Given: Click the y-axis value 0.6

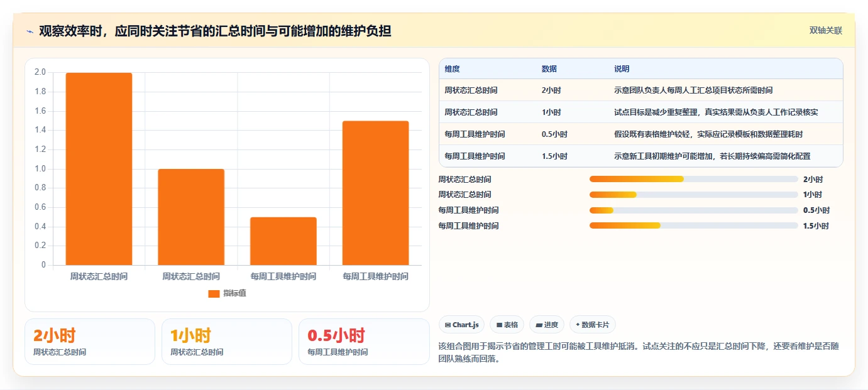Looking at the screenshot, I should tap(40, 207).
